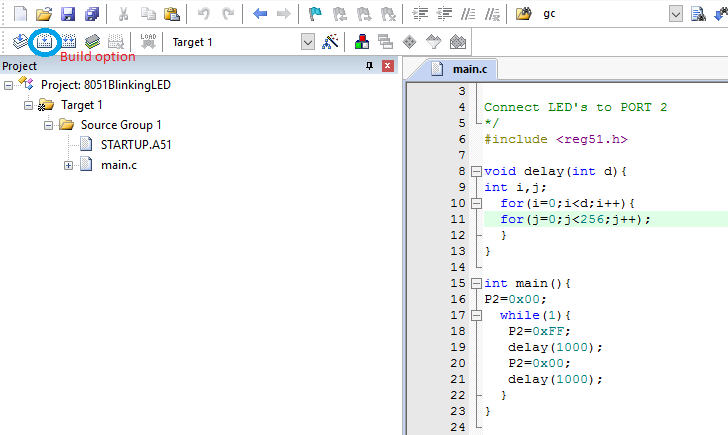Pin the Project panel

click(x=370, y=66)
